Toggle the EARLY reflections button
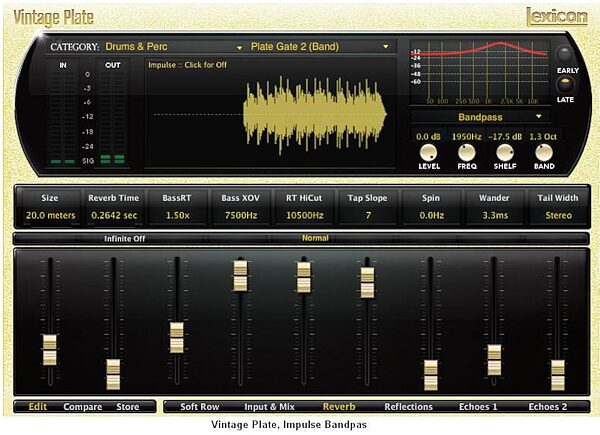 click(x=564, y=54)
